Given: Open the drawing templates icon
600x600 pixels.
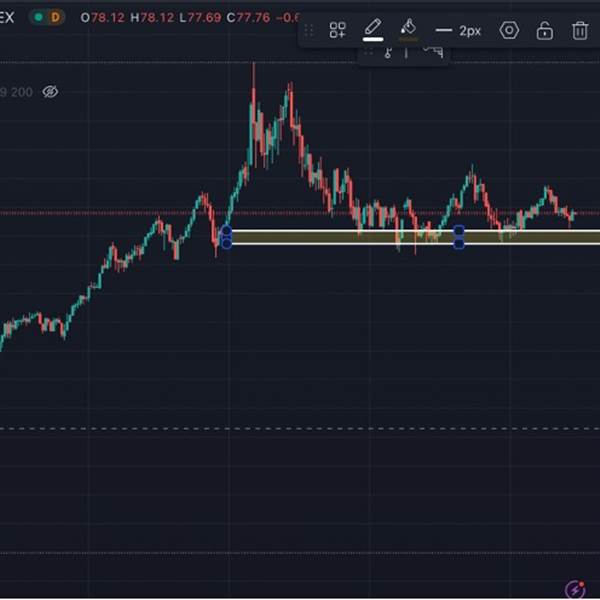Looking at the screenshot, I should [338, 31].
